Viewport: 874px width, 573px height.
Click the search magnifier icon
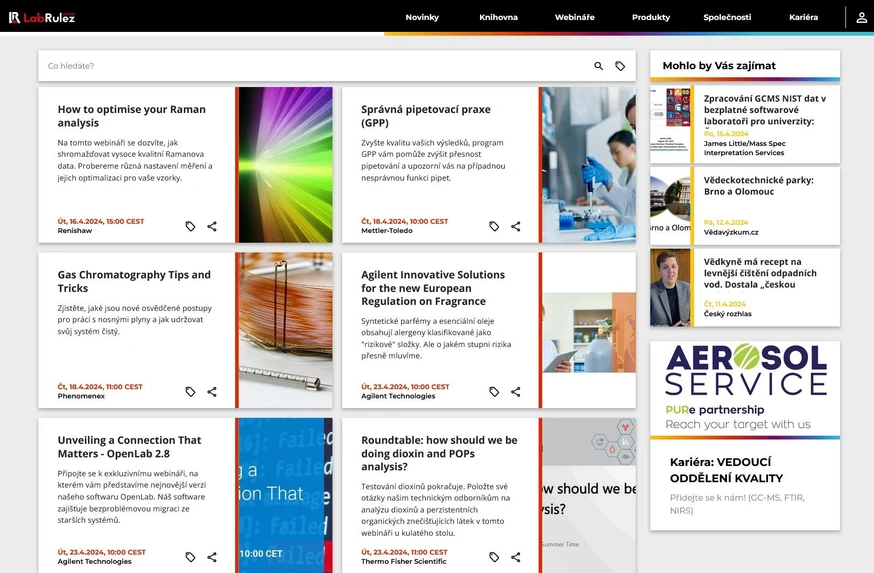[599, 66]
